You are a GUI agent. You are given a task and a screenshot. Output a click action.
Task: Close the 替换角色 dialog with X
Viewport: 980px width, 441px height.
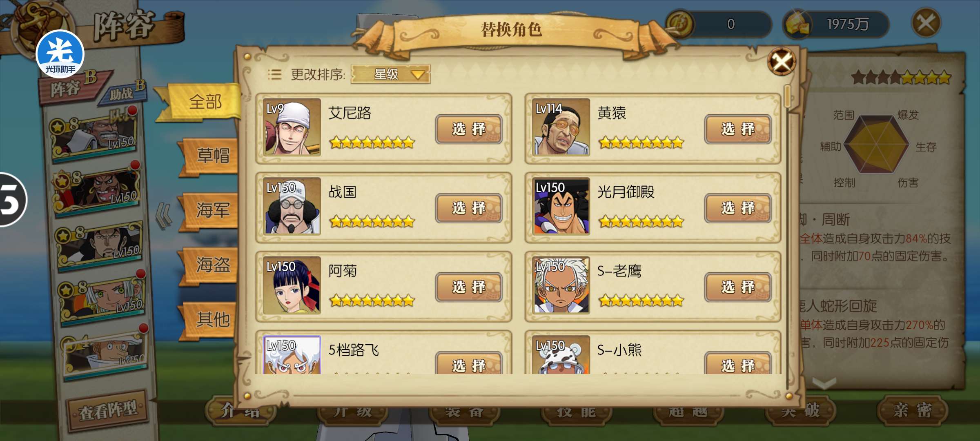click(x=781, y=62)
